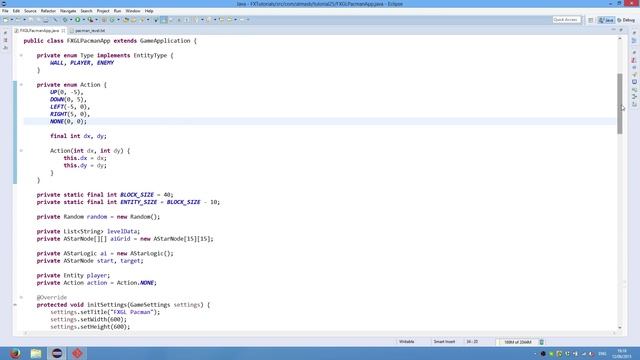Click the taskbar clock
Viewport: 640px width, 360px height.
tap(622, 353)
